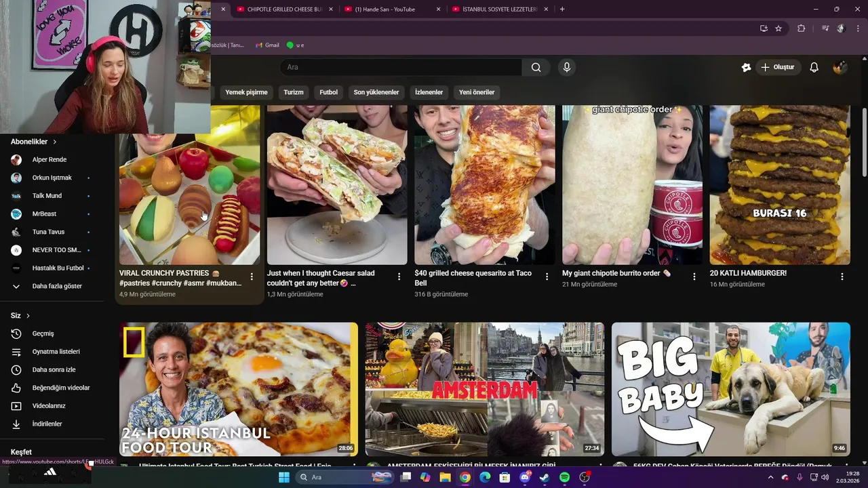
Task: Open Daha sonra izle clock icon
Action: tap(16, 370)
